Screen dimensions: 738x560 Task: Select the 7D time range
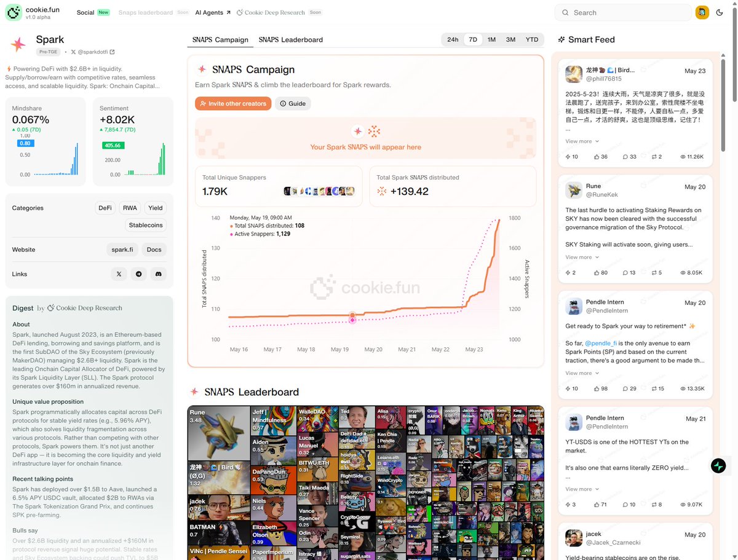(x=473, y=39)
